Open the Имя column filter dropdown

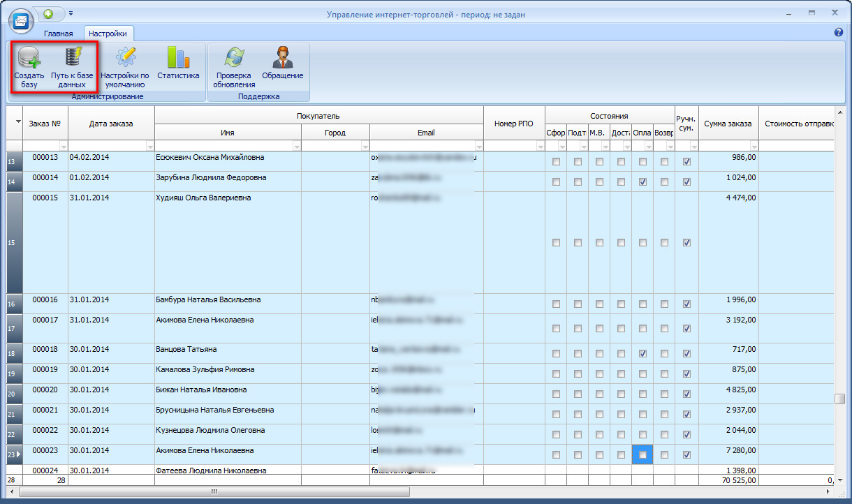pyautogui.click(x=296, y=147)
